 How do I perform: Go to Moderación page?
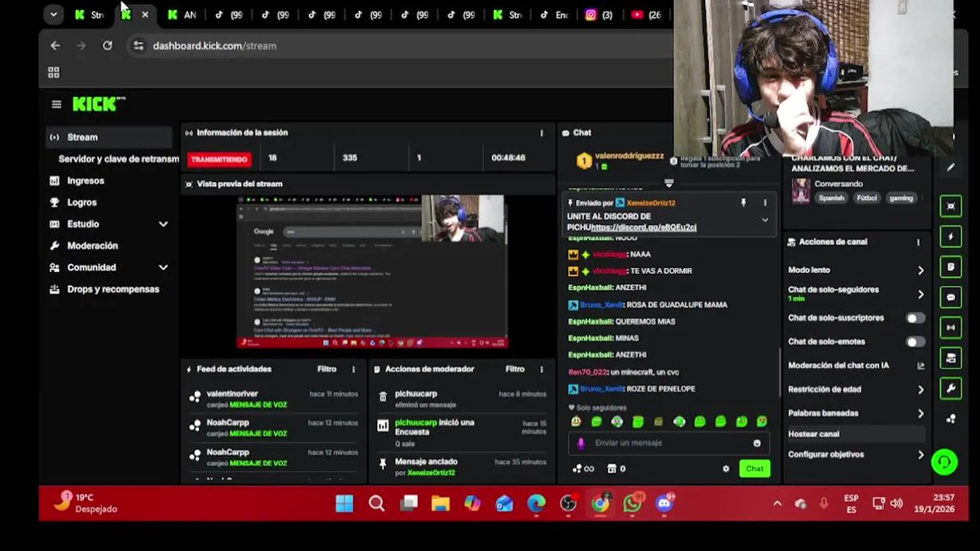click(x=92, y=246)
